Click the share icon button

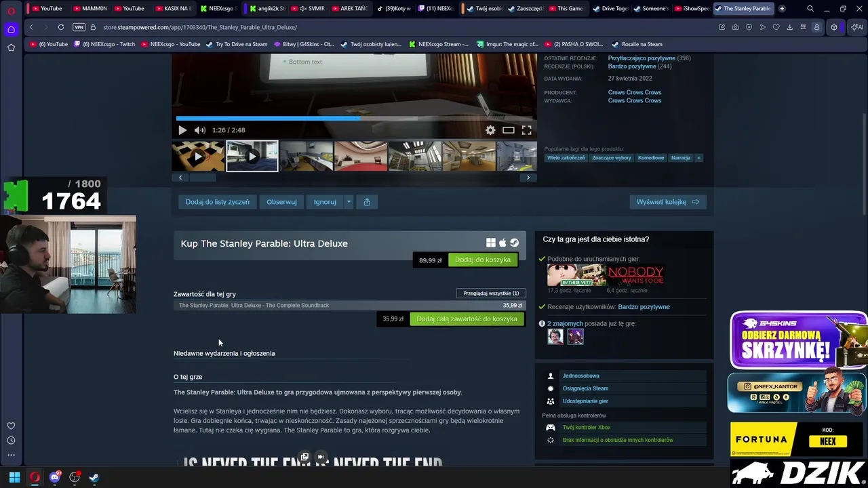coord(367,202)
